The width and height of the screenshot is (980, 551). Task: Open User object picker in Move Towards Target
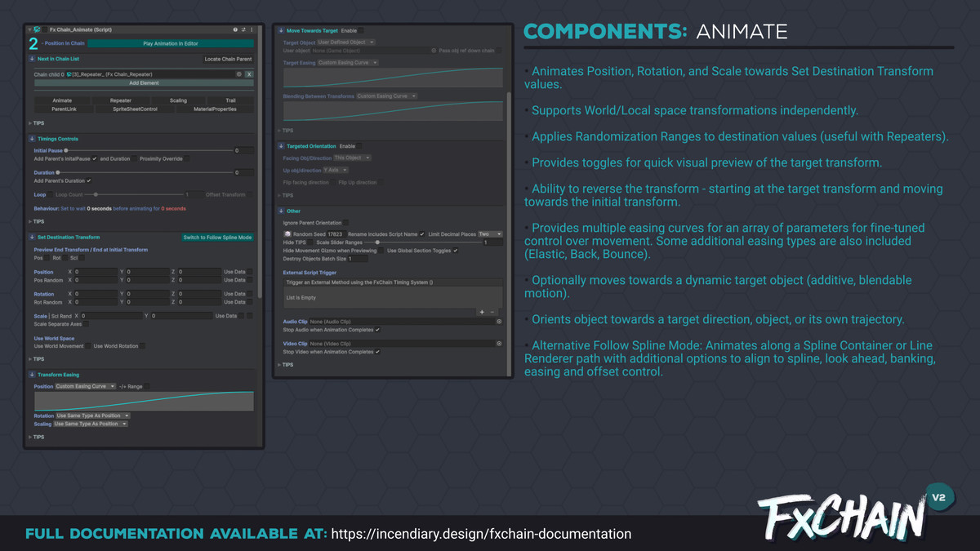pos(434,51)
